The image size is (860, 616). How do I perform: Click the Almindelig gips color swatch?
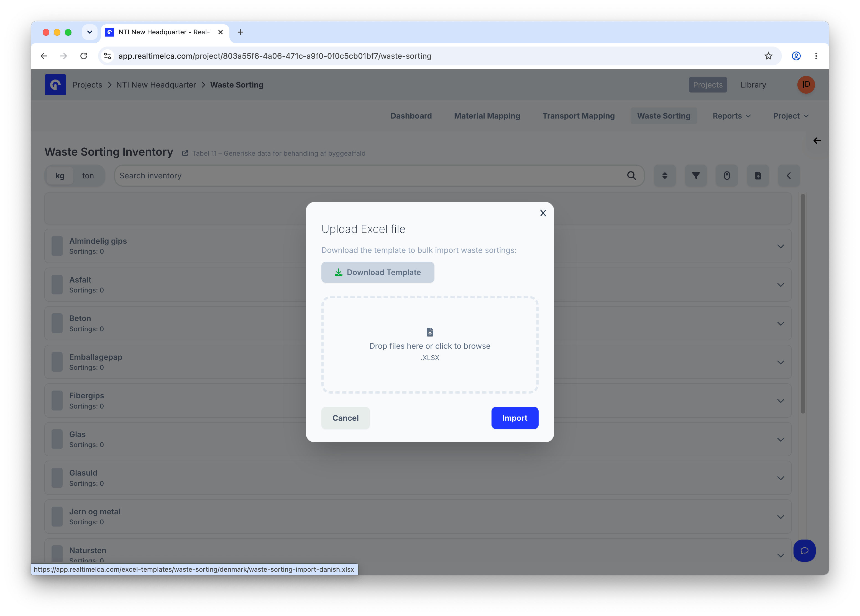(x=57, y=246)
